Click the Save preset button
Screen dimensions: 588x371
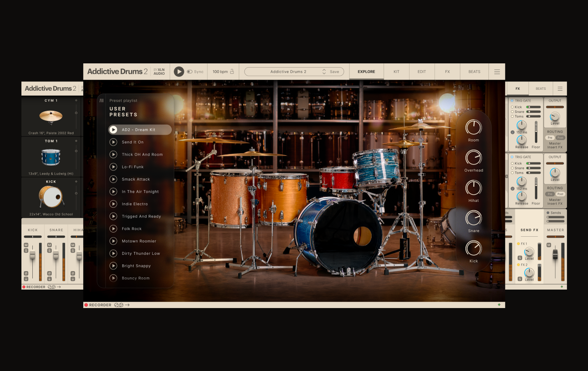click(334, 72)
